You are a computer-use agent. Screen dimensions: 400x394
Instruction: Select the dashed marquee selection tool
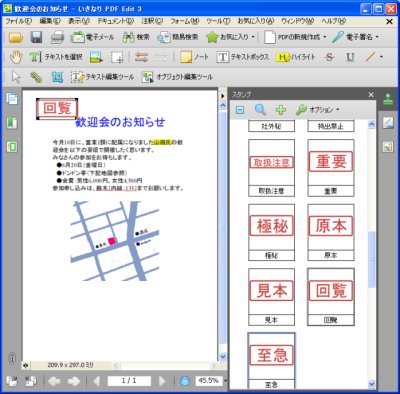pos(117,57)
